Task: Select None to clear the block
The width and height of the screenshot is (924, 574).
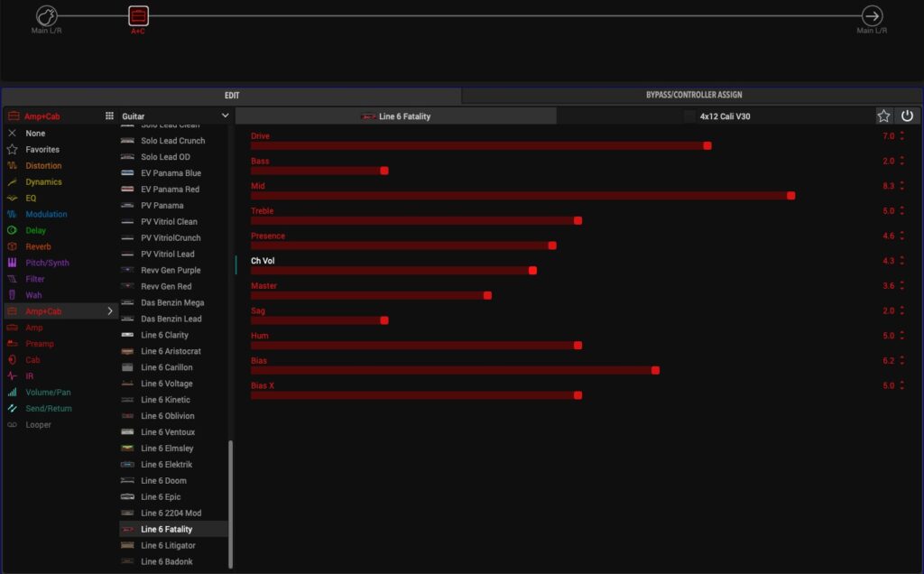Action: pyautogui.click(x=35, y=134)
